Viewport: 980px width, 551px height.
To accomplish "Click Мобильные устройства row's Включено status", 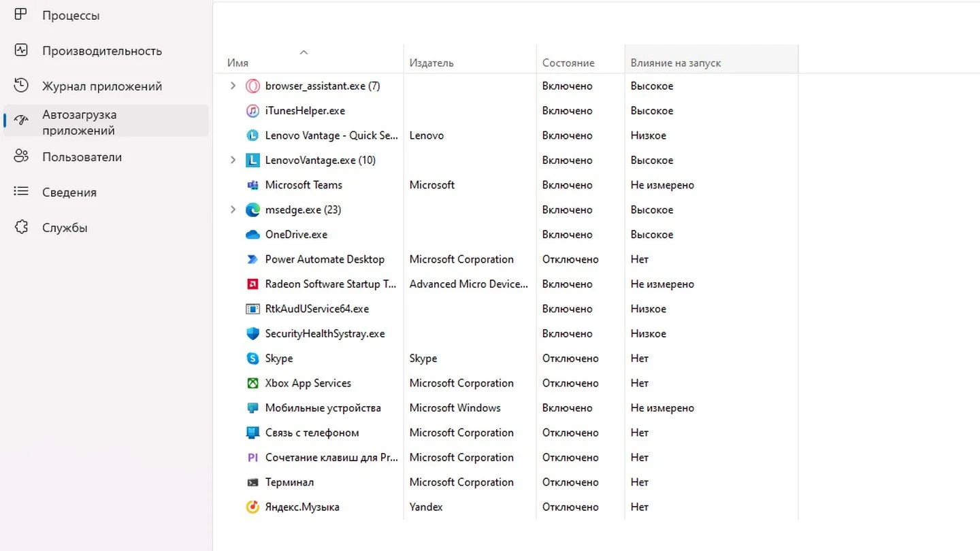I will [568, 408].
